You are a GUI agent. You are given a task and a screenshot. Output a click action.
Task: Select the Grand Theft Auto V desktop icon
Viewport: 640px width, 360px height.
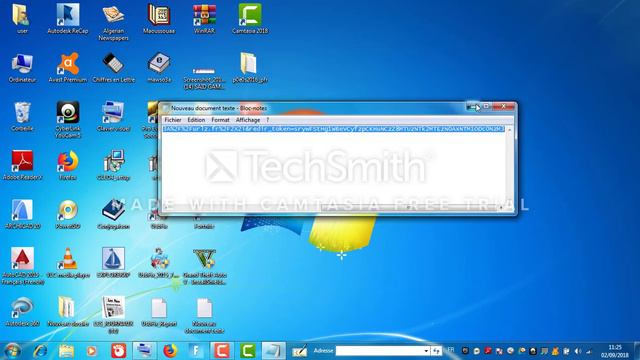pos(204,266)
